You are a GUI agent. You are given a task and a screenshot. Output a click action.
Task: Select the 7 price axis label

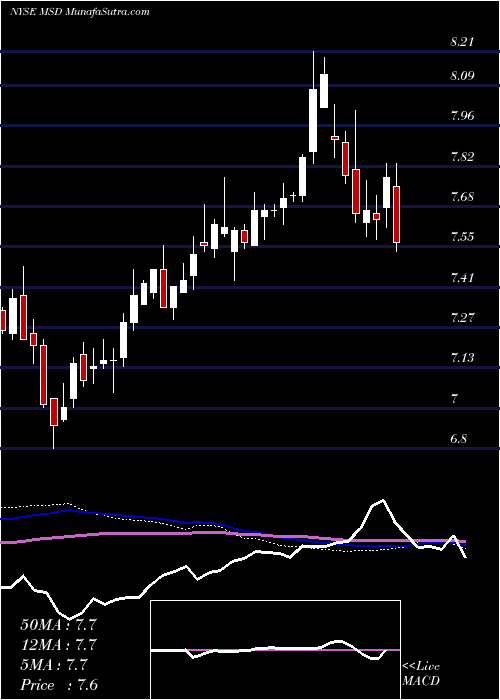(454, 399)
